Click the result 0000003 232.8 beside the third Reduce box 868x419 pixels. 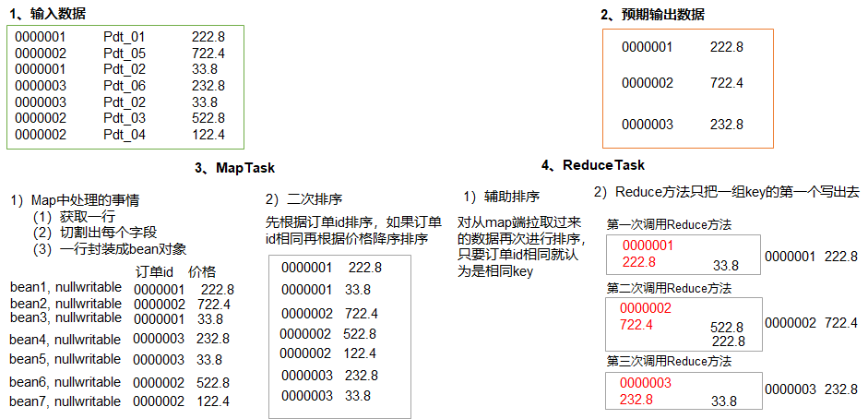pos(812,389)
